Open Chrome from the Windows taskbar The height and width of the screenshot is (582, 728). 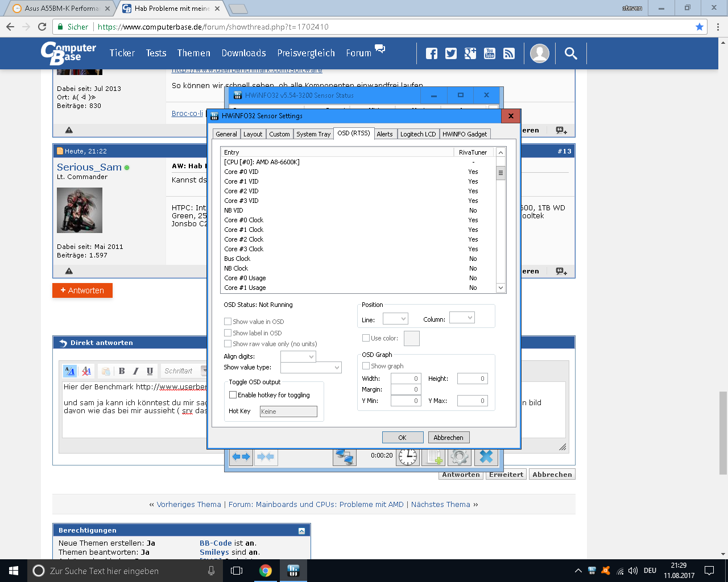[266, 571]
